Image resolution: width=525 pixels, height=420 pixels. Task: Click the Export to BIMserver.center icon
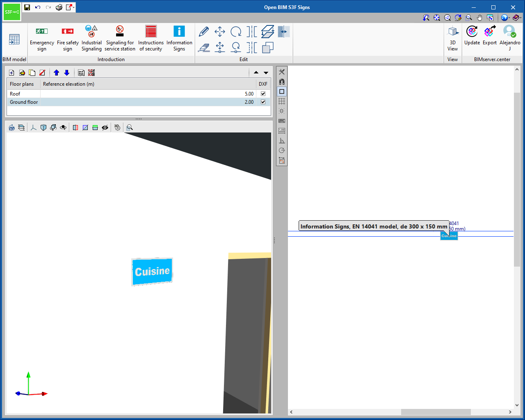click(489, 35)
